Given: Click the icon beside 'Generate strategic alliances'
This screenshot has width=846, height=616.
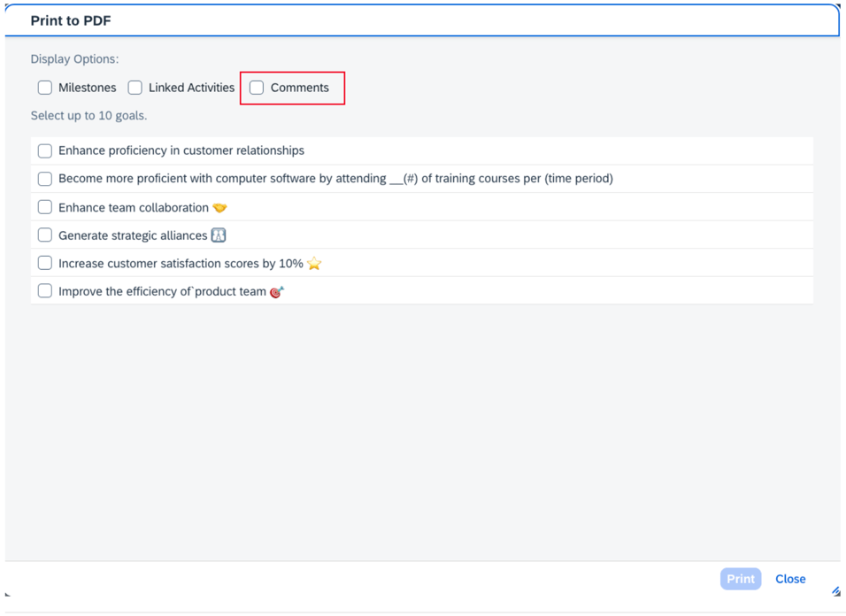Looking at the screenshot, I should pyautogui.click(x=219, y=235).
